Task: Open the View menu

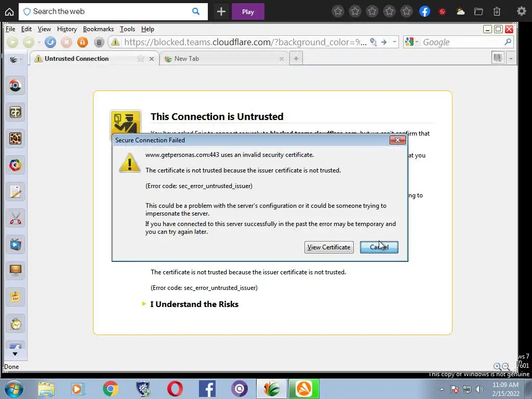Action: [44, 29]
